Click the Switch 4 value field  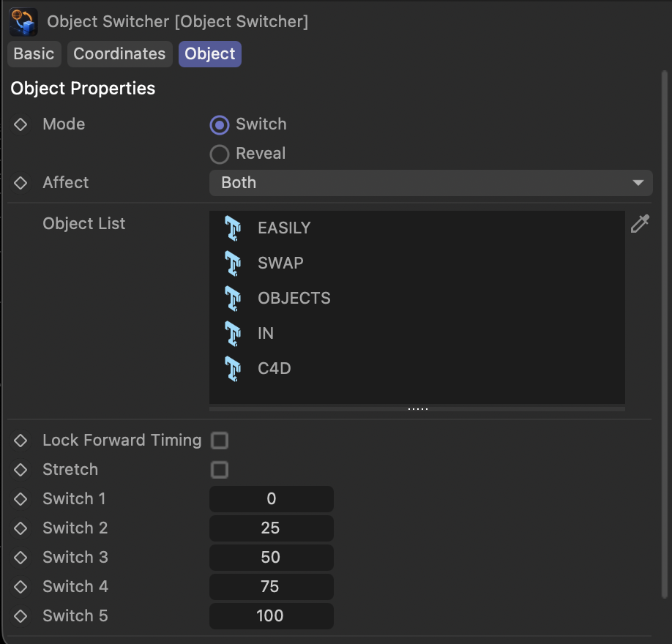click(272, 587)
